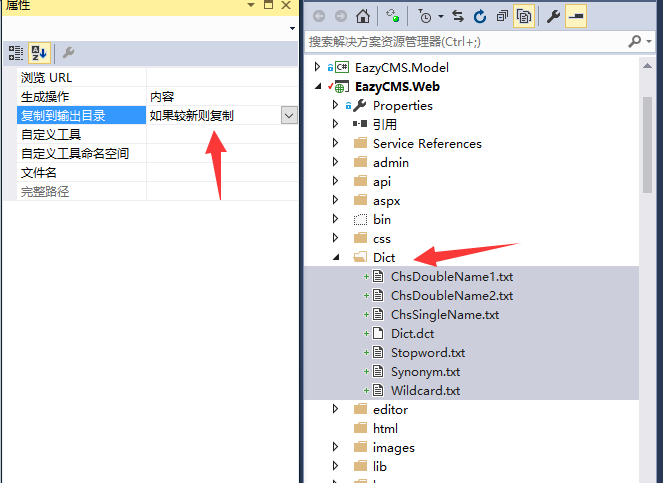Select the Properties wrench node in tree
This screenshot has height=483, width=663.
403,106
